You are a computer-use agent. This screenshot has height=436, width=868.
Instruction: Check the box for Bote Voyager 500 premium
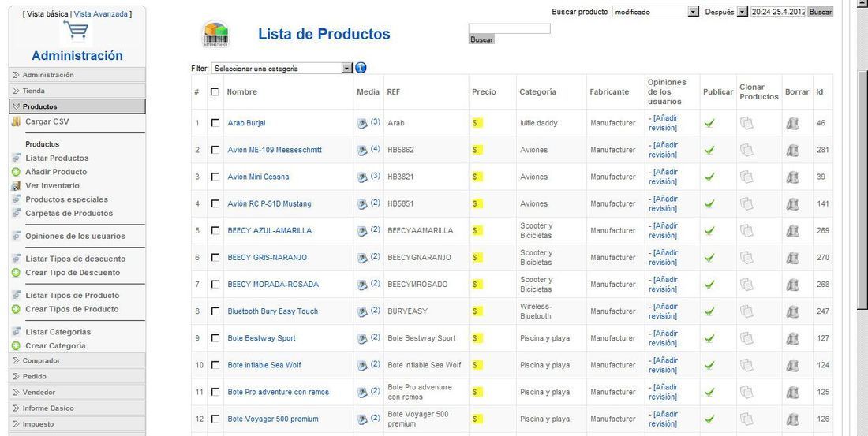tap(215, 419)
